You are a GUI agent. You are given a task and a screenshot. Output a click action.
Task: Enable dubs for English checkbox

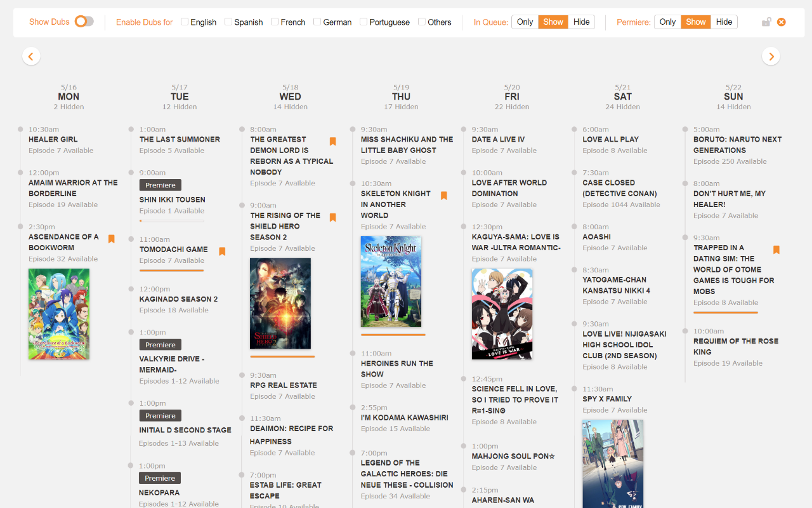tap(185, 22)
